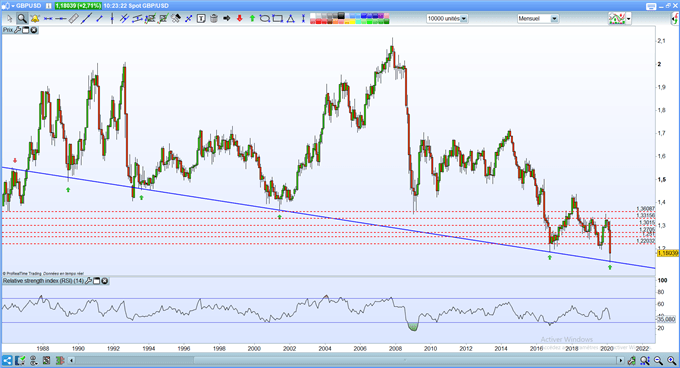
Task: Maximize the RSI indicator panel
Action: [97, 281]
